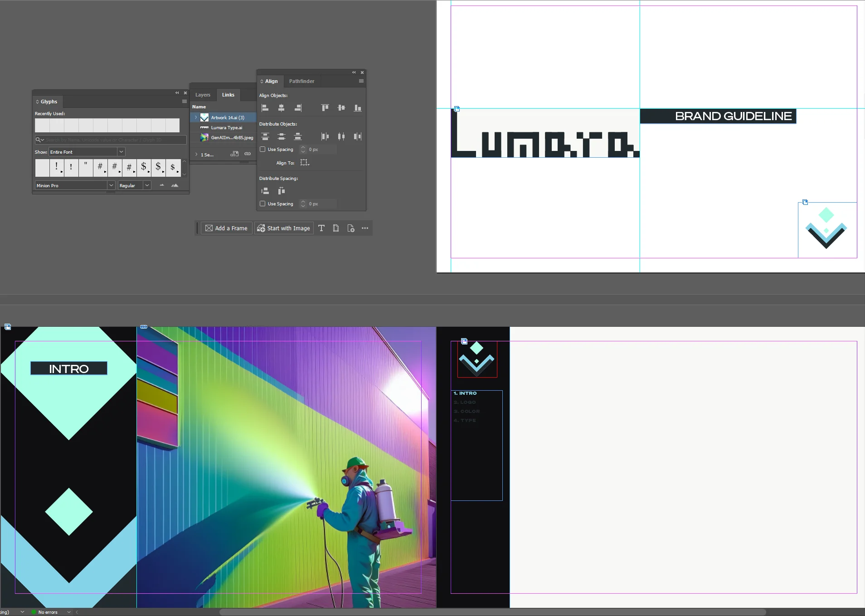Open the Align To options dropdown

click(305, 163)
